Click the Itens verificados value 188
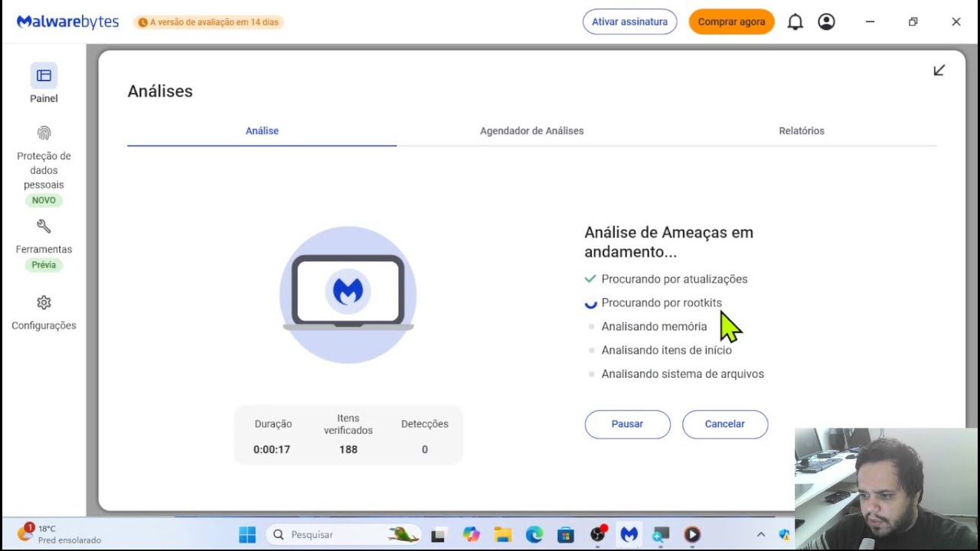This screenshot has width=980, height=551. point(348,449)
